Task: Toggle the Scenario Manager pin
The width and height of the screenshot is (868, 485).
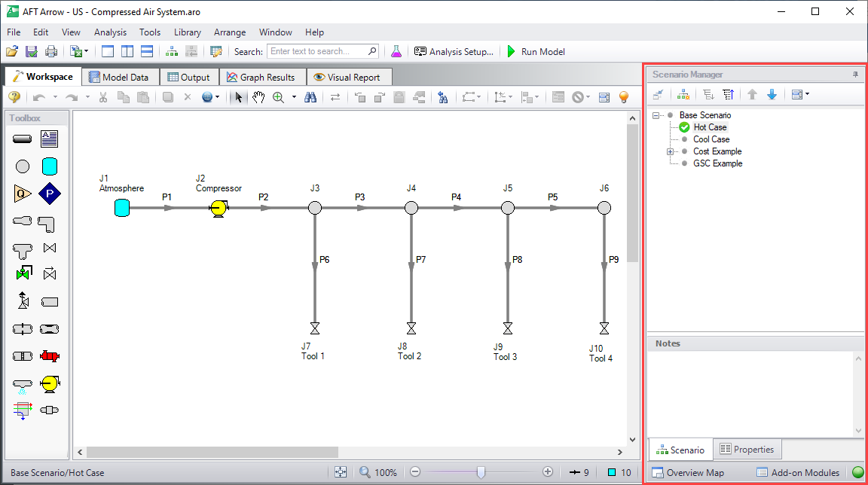Action: [x=855, y=75]
